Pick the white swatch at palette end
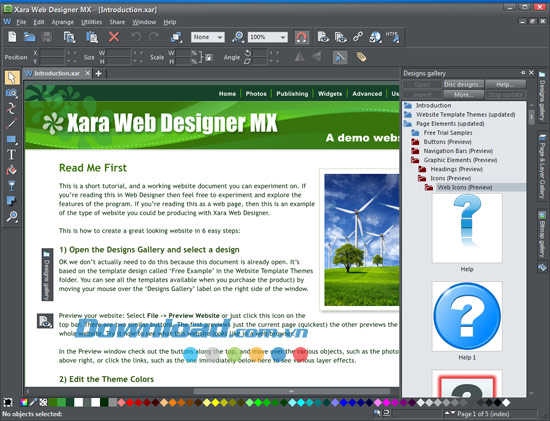The height and width of the screenshot is (421, 550). [x=506, y=402]
